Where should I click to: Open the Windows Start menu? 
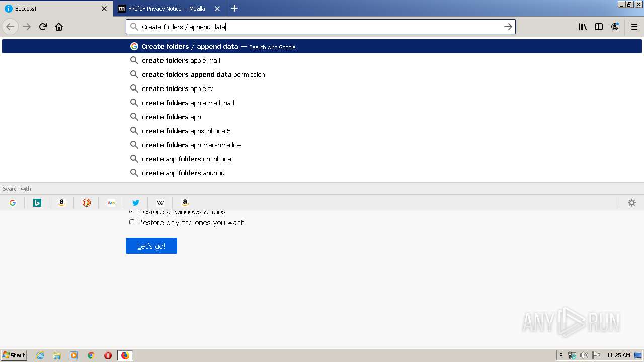(x=14, y=355)
